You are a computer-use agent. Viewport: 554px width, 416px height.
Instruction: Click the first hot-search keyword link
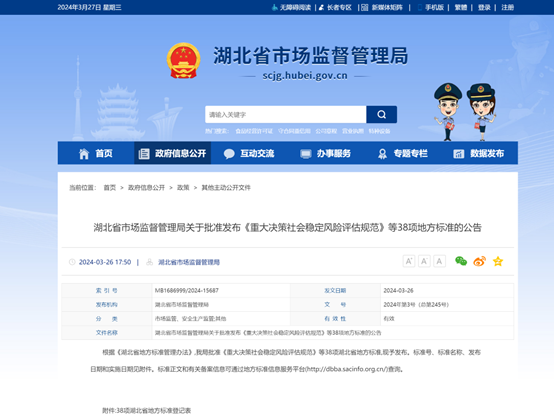click(254, 131)
